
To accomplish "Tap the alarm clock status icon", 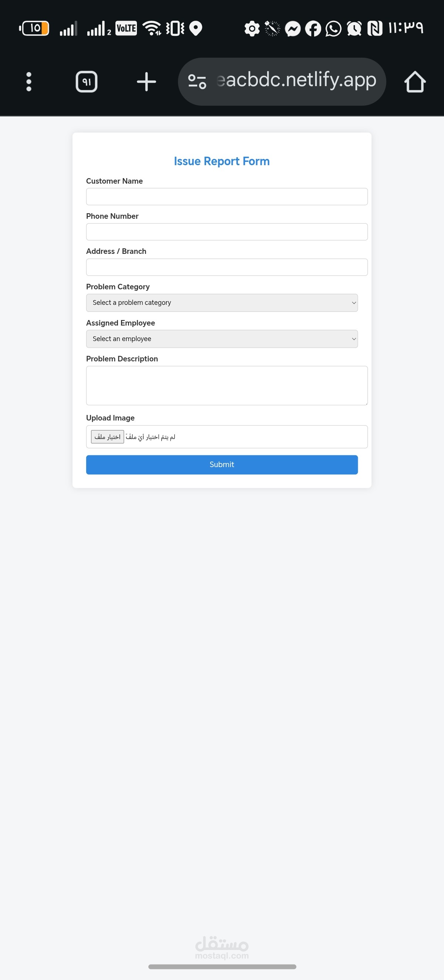I will 354,28.
